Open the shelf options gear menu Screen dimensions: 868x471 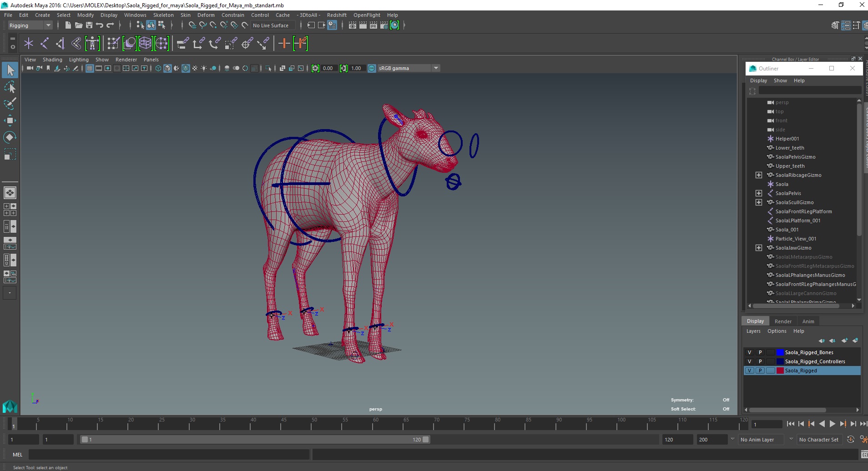click(13, 46)
